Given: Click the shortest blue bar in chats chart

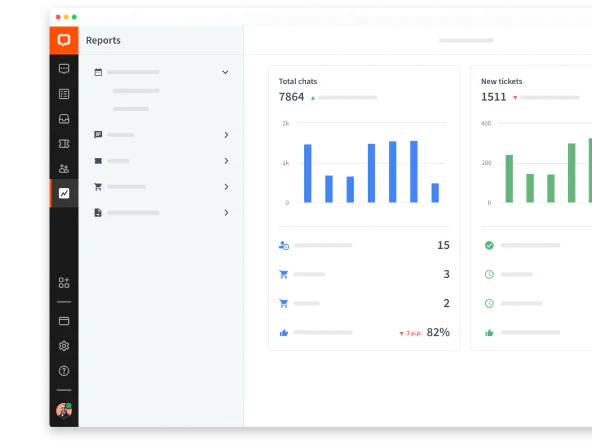Looking at the screenshot, I should pyautogui.click(x=435, y=193).
